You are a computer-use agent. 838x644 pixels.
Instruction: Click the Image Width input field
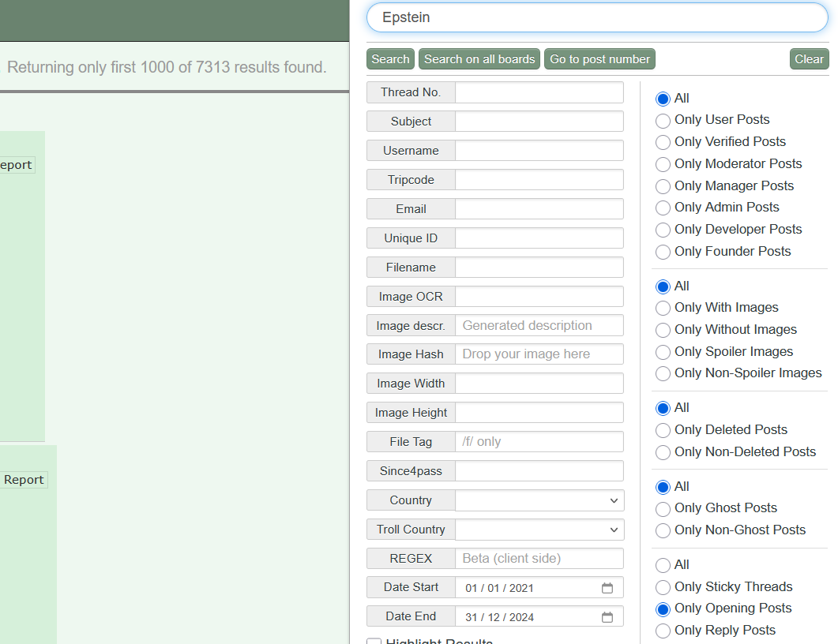[539, 384]
